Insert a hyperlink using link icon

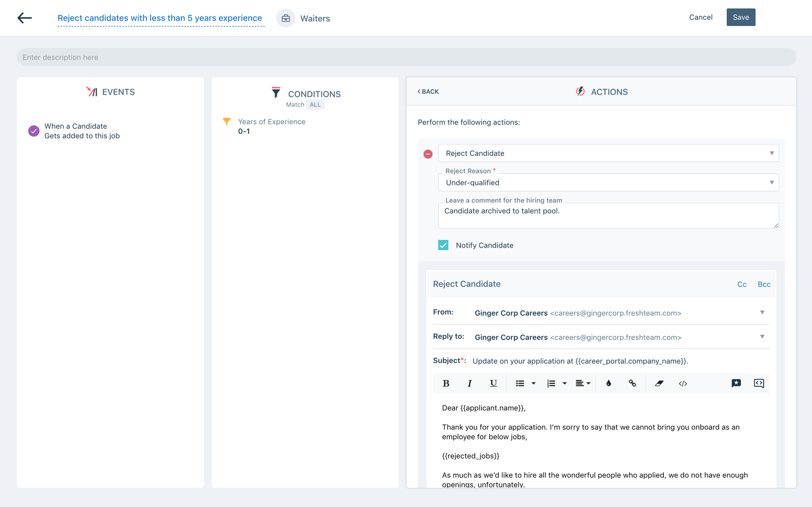coord(632,383)
